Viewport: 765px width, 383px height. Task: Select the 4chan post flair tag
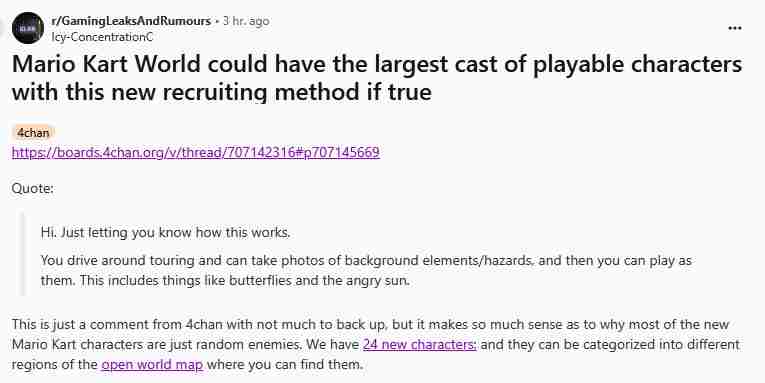pos(33,132)
